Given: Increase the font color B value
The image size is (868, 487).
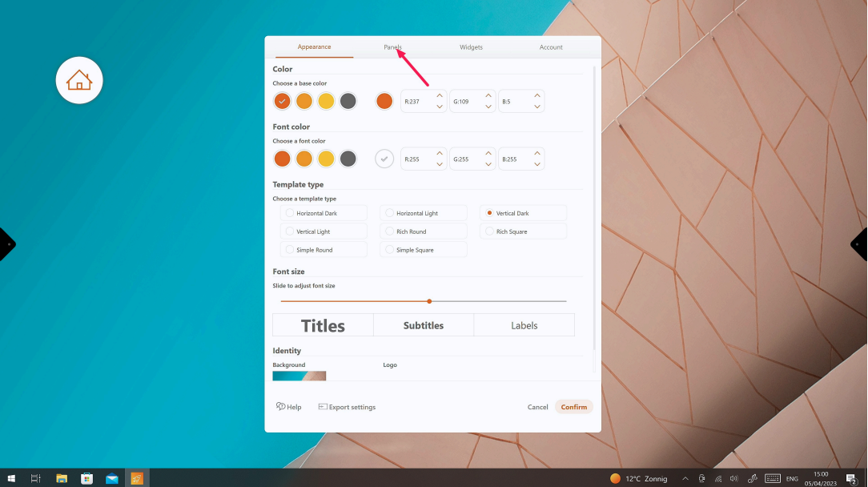Looking at the screenshot, I should click(537, 154).
